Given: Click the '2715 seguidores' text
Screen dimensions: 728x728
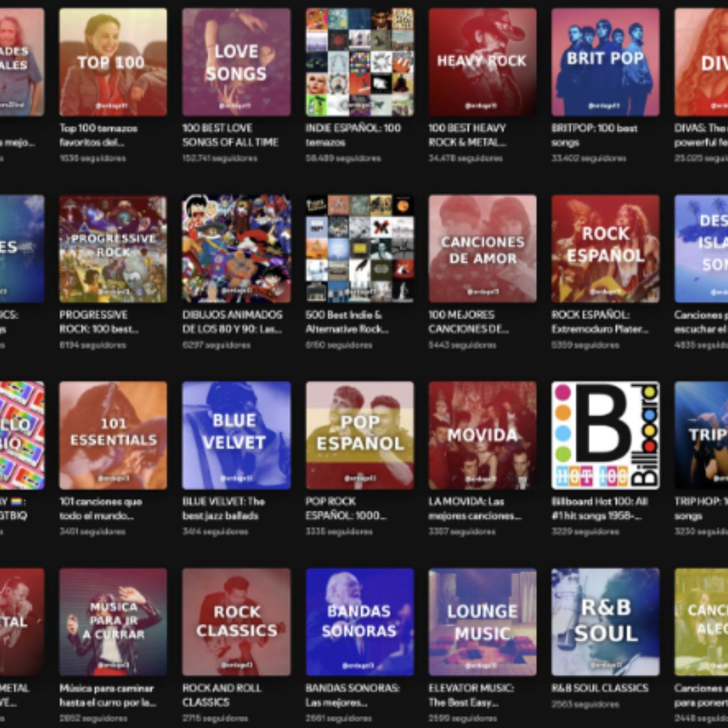Looking at the screenshot, I should (216, 718).
